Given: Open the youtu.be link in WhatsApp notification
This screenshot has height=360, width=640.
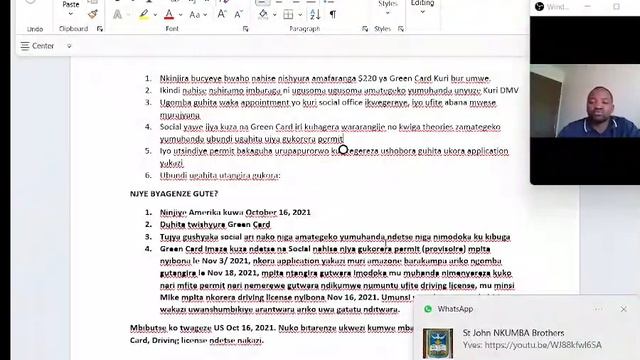Looking at the screenshot, I should point(543,345).
